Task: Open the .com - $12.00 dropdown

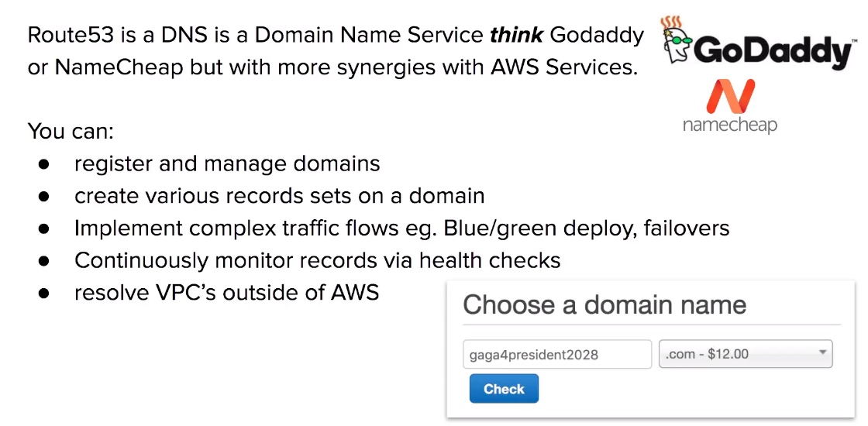Action: click(746, 354)
